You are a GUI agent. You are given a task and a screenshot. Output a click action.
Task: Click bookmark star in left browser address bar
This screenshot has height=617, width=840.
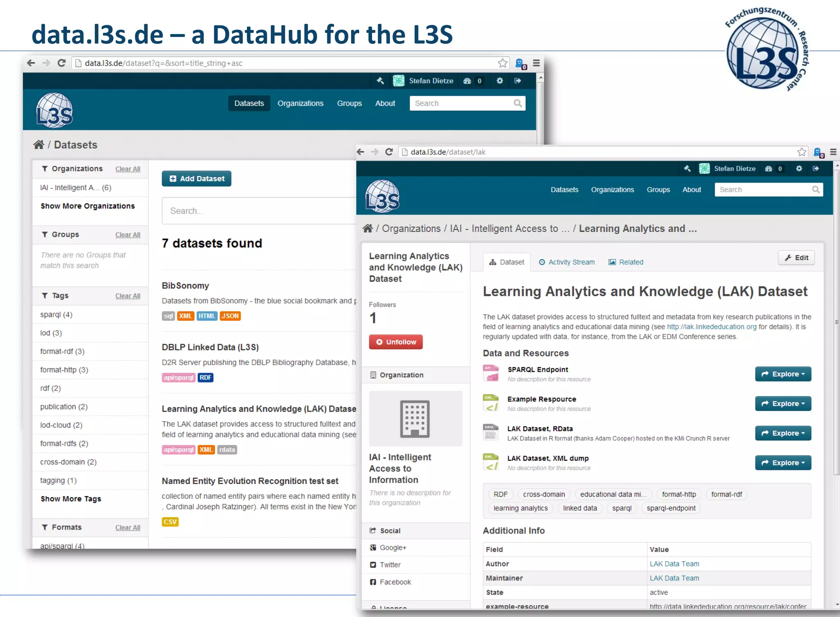502,63
